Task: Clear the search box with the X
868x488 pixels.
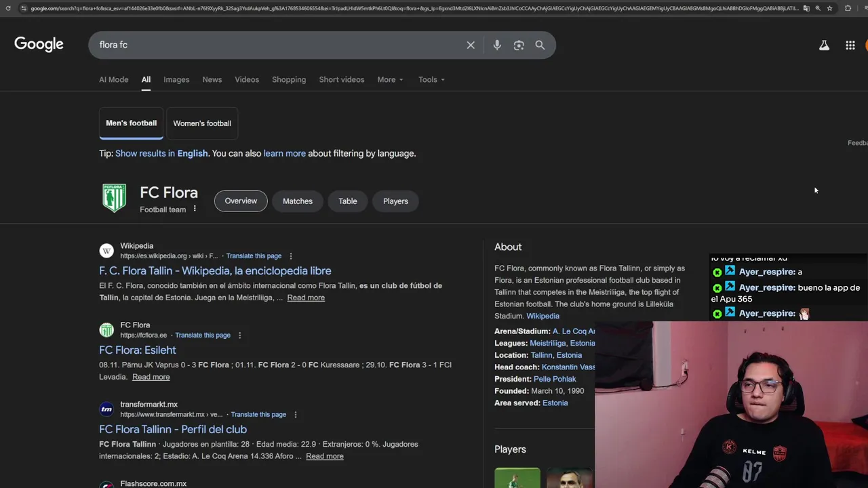Action: click(471, 45)
